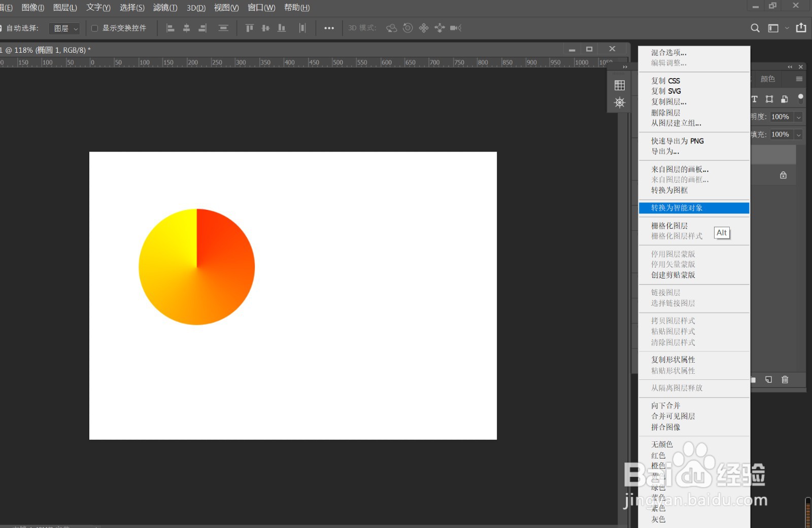Select the 3D pan camera icon
This screenshot has height=528, width=812.
tap(424, 28)
